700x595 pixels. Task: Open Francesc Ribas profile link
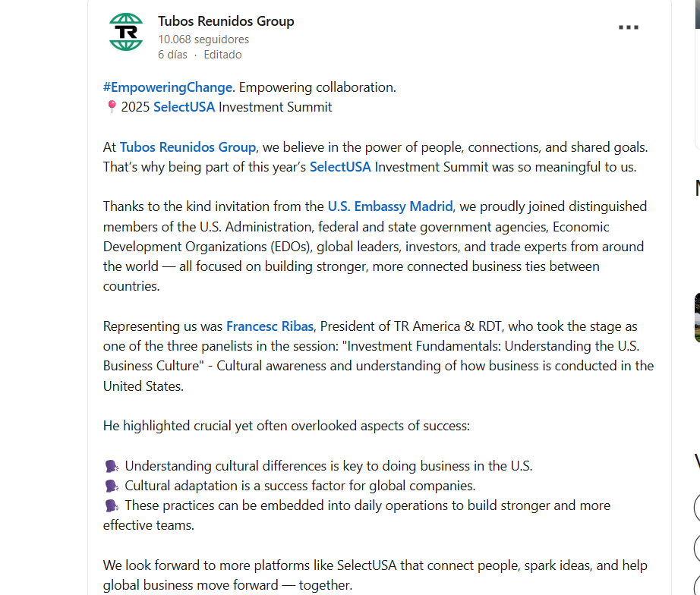pos(270,326)
